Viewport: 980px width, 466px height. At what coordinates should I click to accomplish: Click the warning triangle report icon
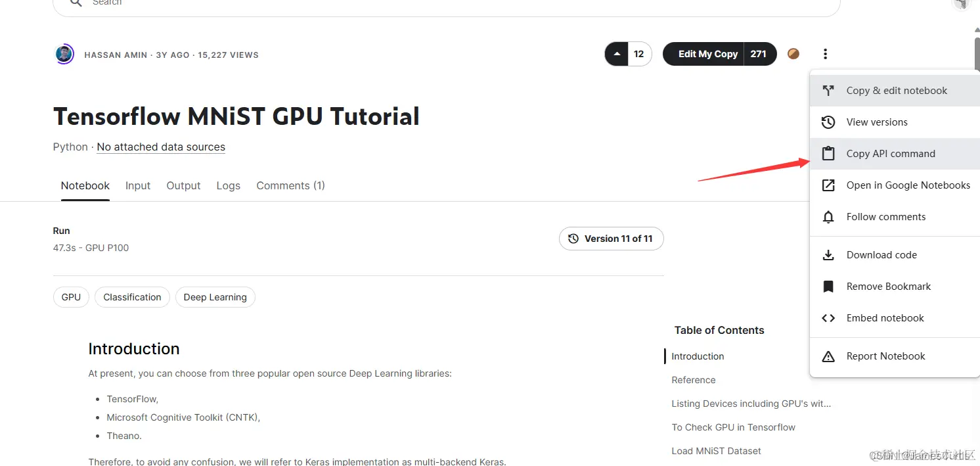point(828,356)
